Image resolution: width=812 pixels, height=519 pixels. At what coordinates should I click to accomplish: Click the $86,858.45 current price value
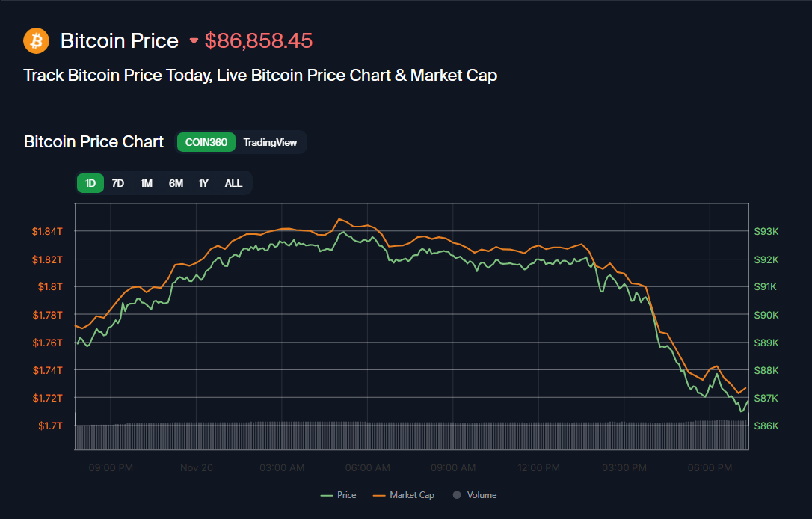(x=259, y=40)
